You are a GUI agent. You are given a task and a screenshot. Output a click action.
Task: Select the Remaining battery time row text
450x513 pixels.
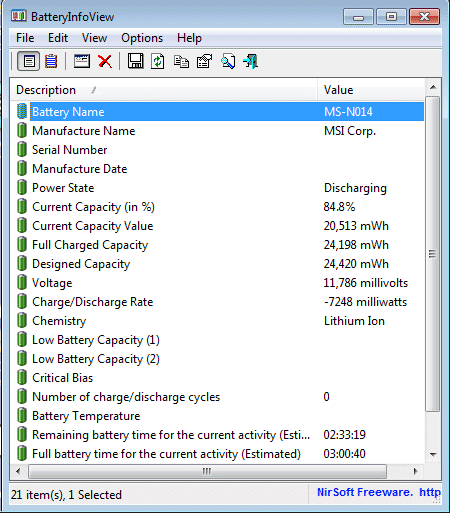171,435
